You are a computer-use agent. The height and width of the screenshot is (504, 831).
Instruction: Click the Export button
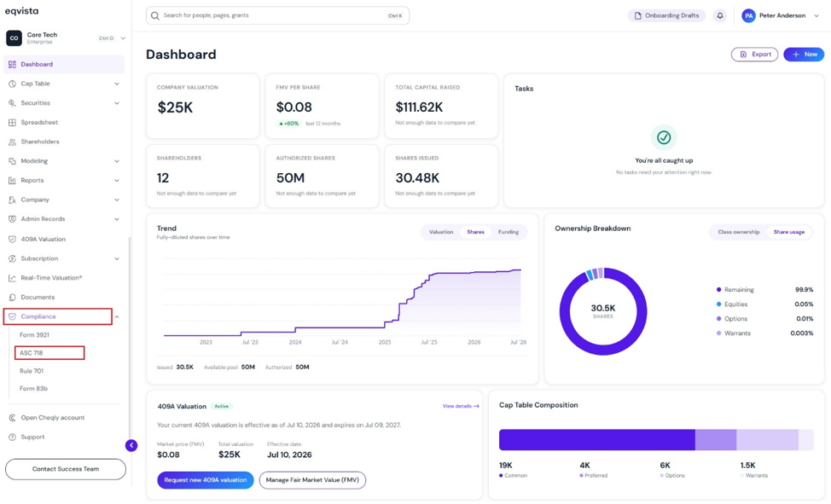pyautogui.click(x=755, y=54)
